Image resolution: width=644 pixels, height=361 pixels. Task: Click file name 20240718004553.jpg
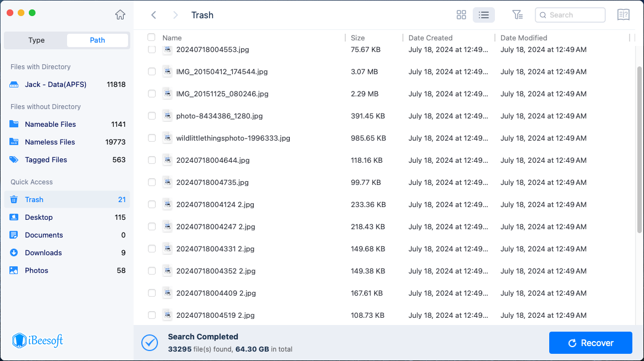point(212,49)
